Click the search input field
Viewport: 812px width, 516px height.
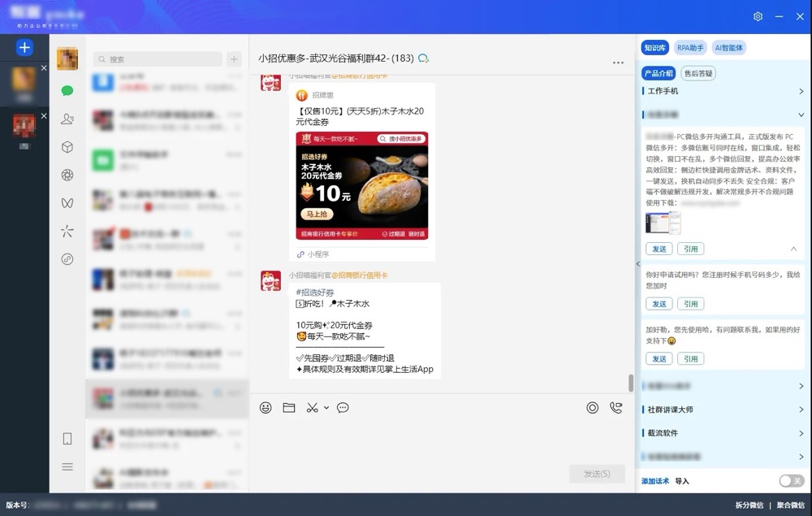(158, 59)
